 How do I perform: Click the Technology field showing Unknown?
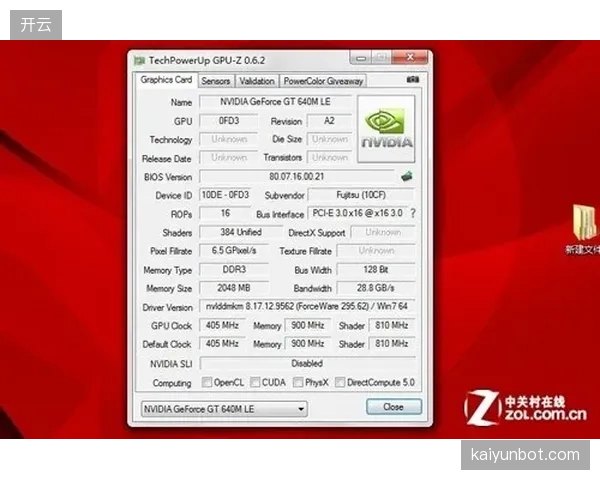pos(228,139)
